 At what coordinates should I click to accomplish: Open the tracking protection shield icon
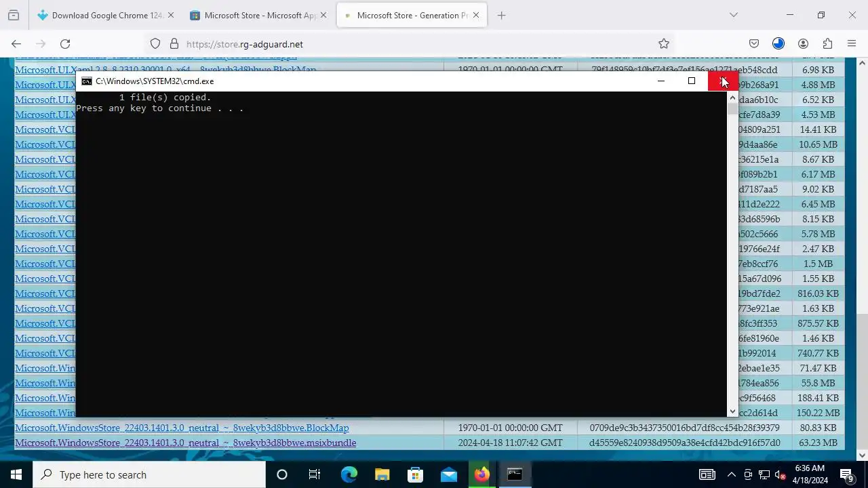point(155,44)
